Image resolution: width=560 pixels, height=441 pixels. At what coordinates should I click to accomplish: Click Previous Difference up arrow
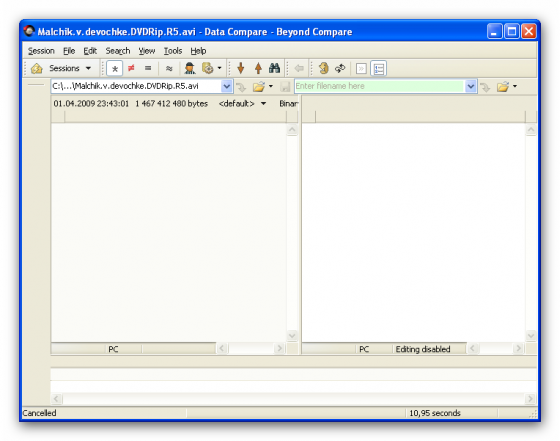[258, 68]
